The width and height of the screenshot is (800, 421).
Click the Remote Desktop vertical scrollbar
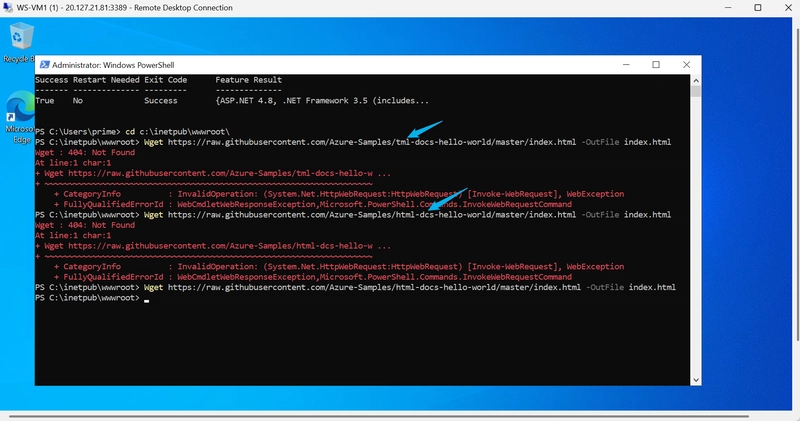796,184
